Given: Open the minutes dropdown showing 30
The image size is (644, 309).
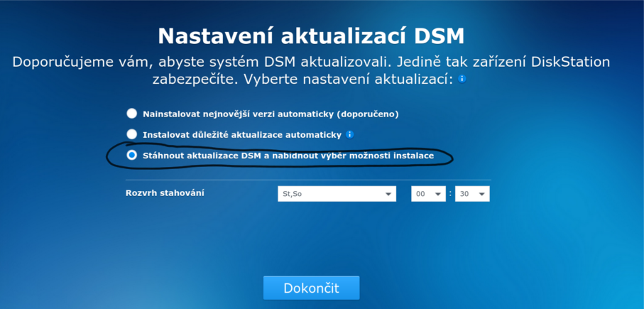Looking at the screenshot, I should click(x=472, y=194).
